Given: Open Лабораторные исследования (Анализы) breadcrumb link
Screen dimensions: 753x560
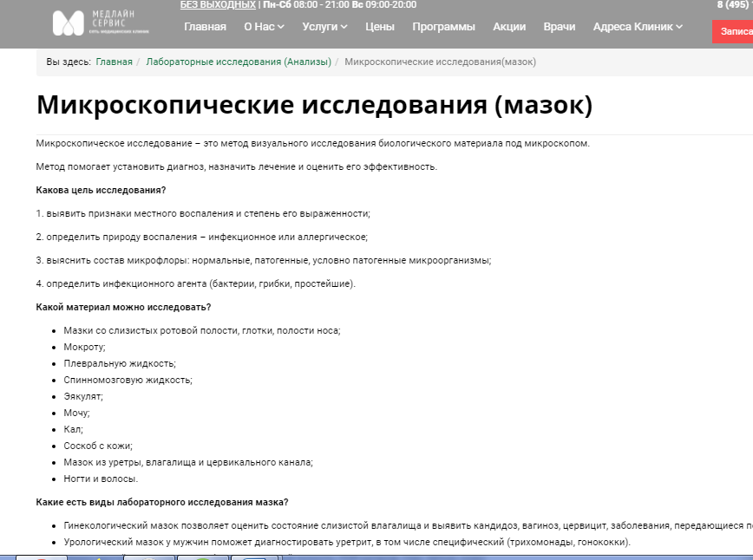Looking at the screenshot, I should click(239, 62).
